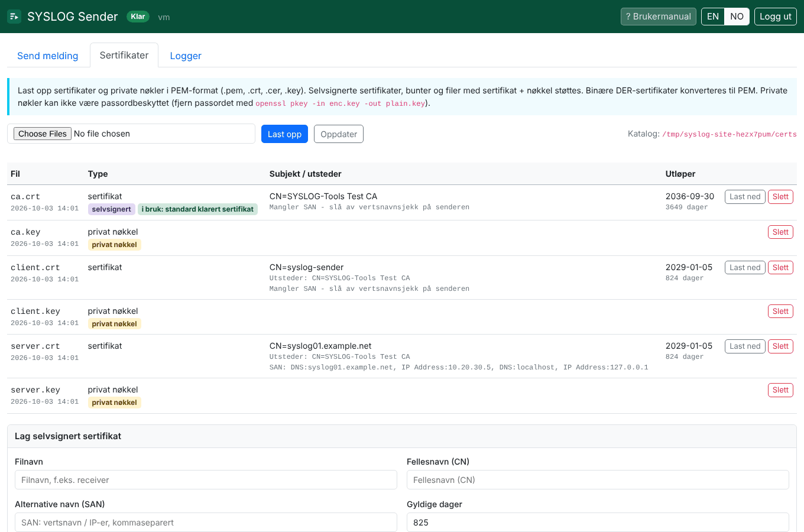Switch language to EN
The image size is (804, 532).
(x=713, y=17)
